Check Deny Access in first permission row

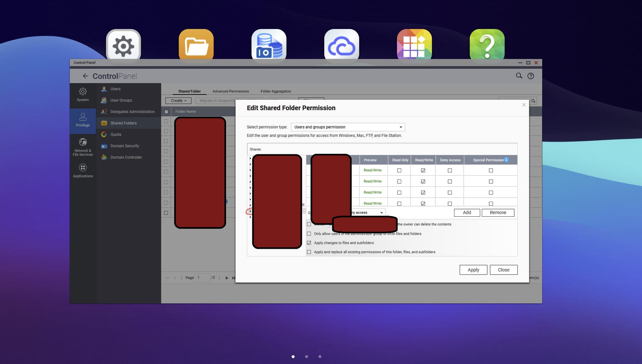(450, 170)
